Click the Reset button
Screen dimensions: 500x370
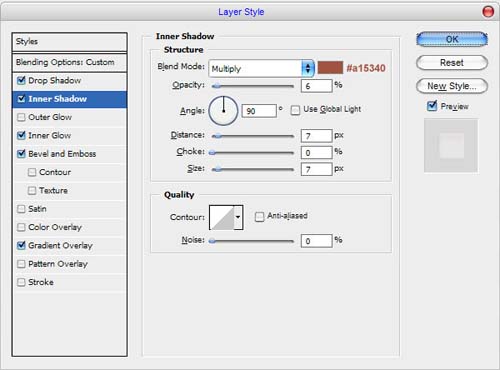click(x=452, y=63)
